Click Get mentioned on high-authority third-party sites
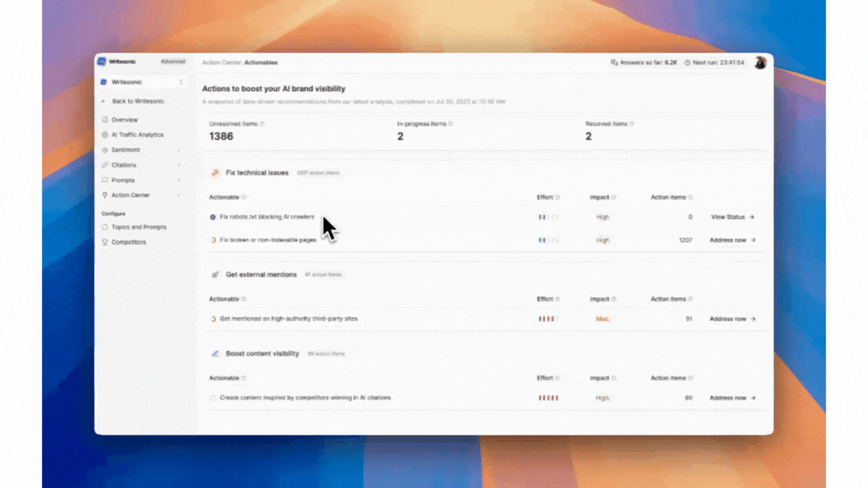This screenshot has height=488, width=868. [289, 319]
